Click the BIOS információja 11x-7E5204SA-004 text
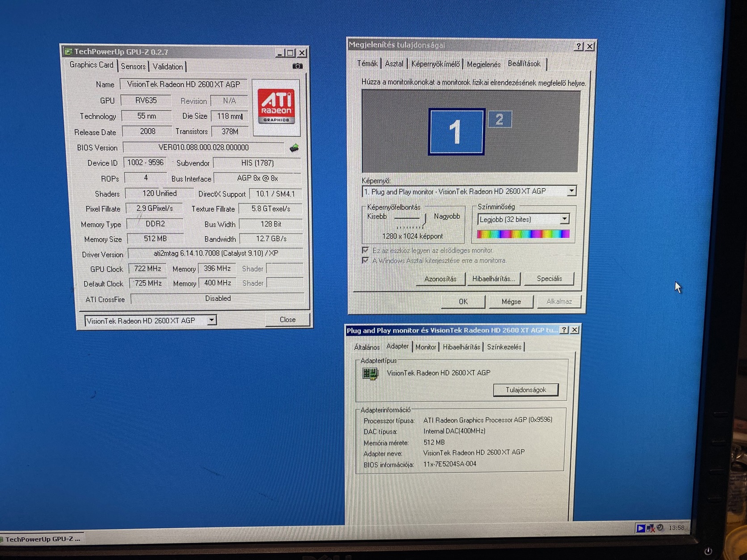 pos(449,464)
